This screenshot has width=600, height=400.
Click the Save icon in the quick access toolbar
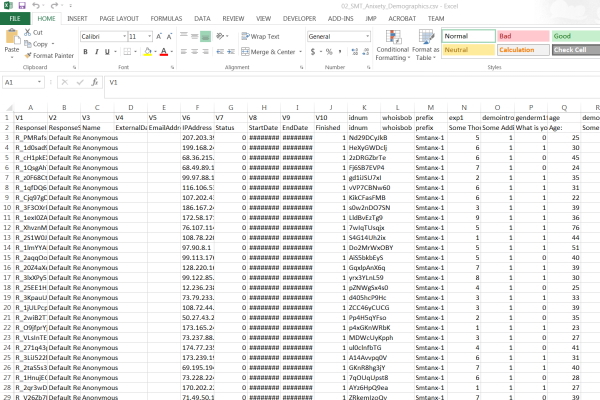pos(22,6)
